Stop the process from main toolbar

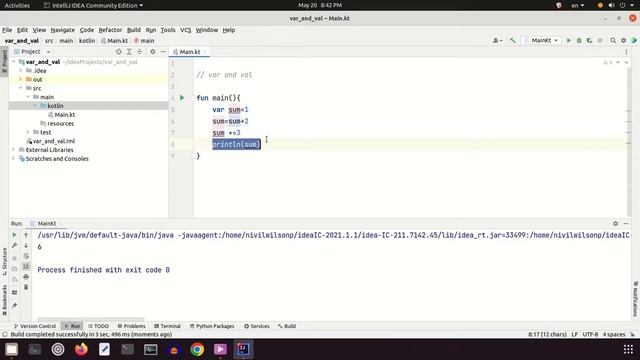(x=600, y=40)
